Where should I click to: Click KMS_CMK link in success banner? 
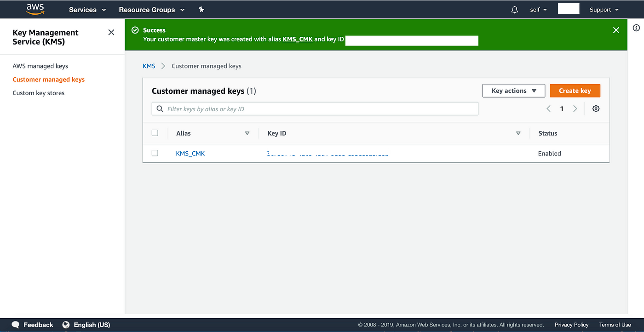pos(298,39)
